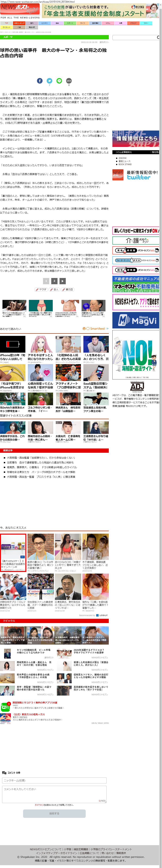The width and height of the screenshot is (162, 868).
Task: Open BOOK STAND column provider link
Action: [125, 164]
